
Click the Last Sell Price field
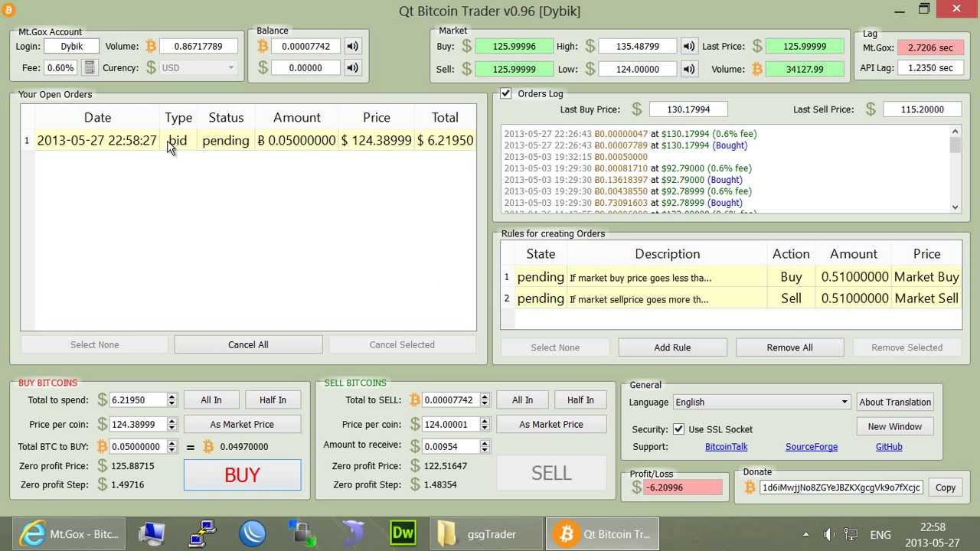pyautogui.click(x=922, y=109)
